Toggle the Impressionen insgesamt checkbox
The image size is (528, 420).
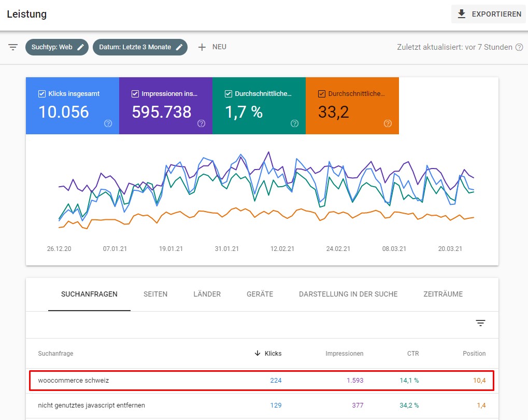tap(135, 94)
